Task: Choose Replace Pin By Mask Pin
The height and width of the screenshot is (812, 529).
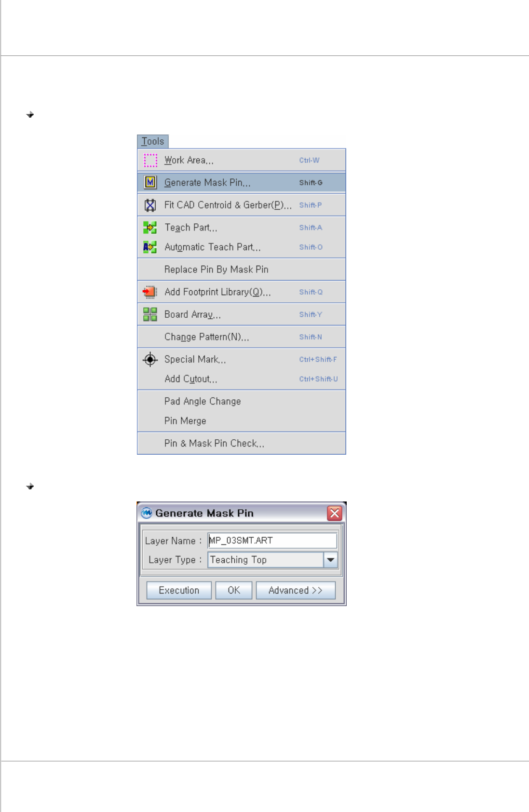Action: click(242, 270)
